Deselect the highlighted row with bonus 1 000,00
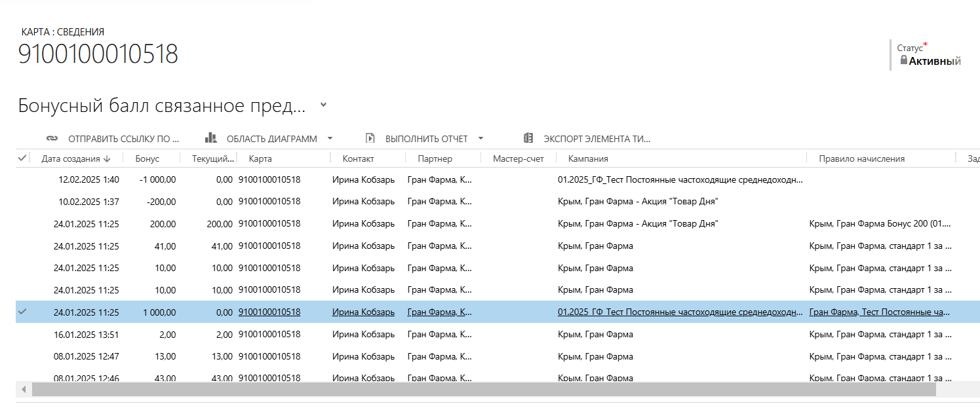 click(23, 312)
